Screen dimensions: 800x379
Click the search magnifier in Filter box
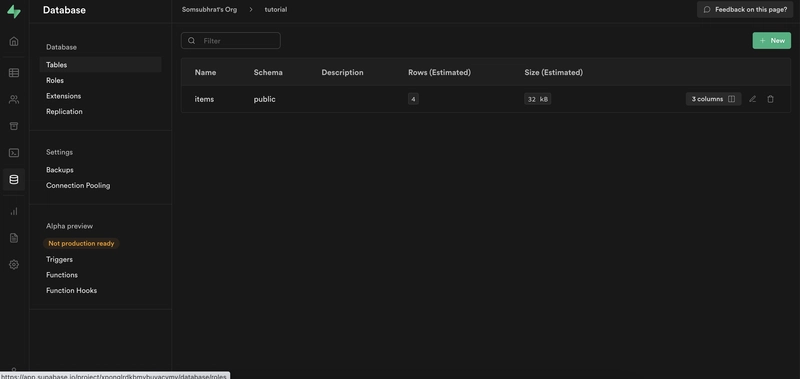coord(191,41)
